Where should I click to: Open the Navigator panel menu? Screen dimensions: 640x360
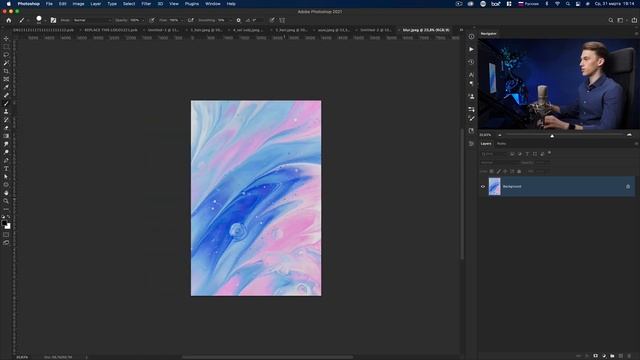pos(636,33)
